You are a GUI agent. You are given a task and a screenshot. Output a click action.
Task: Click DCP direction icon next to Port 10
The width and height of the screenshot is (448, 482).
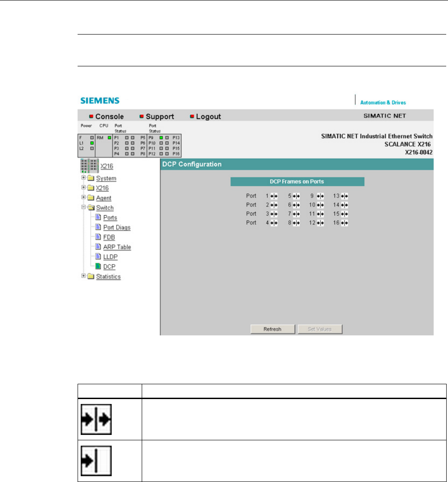[320, 205]
